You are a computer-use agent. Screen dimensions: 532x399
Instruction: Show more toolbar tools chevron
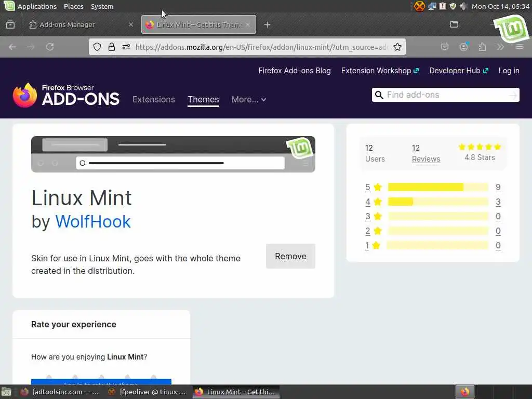[x=500, y=47]
